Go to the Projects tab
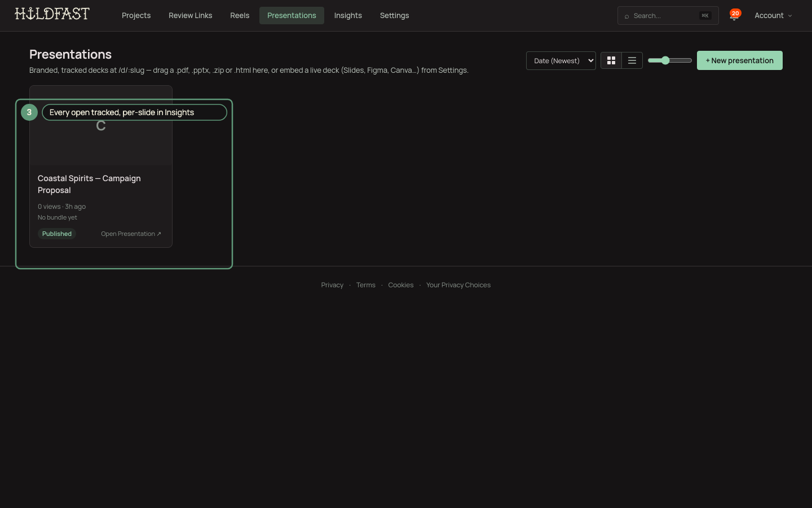The height and width of the screenshot is (508, 812). pyautogui.click(x=136, y=15)
